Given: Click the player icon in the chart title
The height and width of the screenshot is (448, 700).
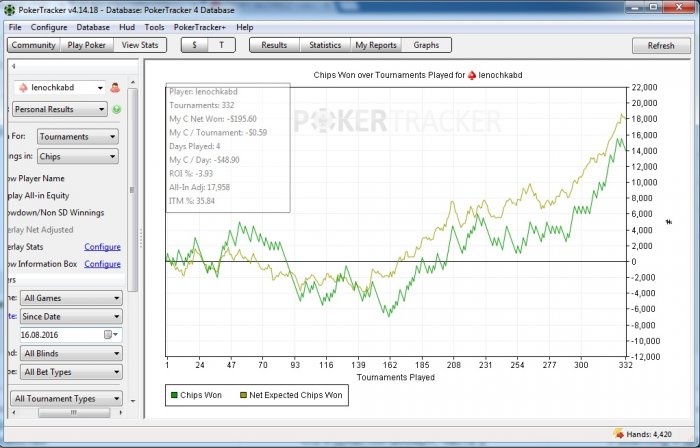Looking at the screenshot, I should tap(472, 75).
